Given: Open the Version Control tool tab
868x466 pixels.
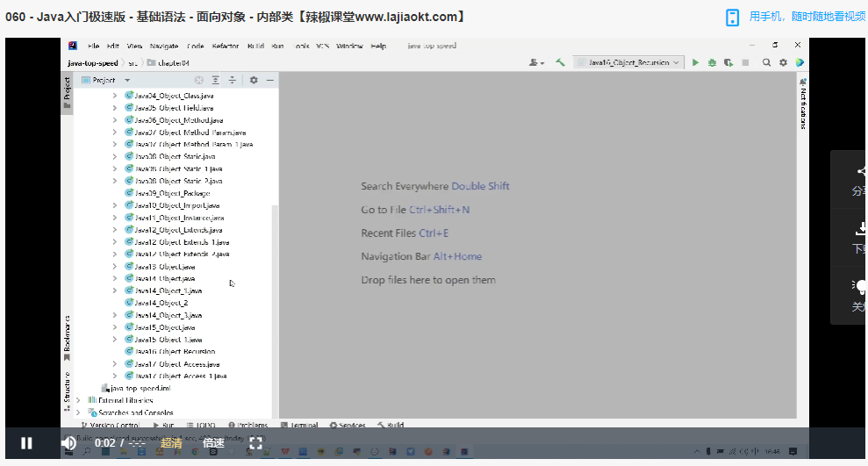Looking at the screenshot, I should tap(111, 425).
